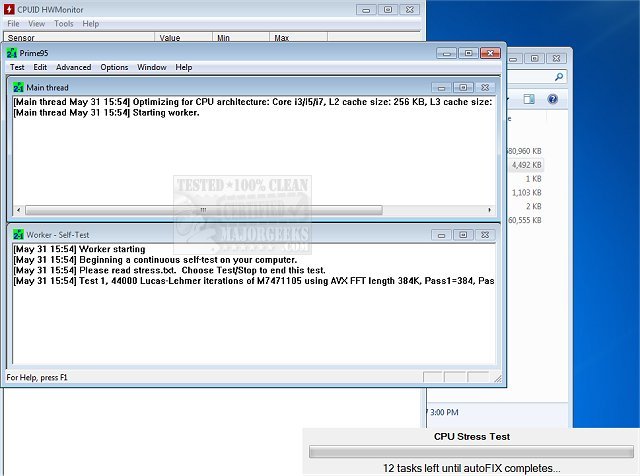Viewport: 640px width, 476px height.
Task: Click the Sensor column header in HWMonitor
Action: click(79, 38)
